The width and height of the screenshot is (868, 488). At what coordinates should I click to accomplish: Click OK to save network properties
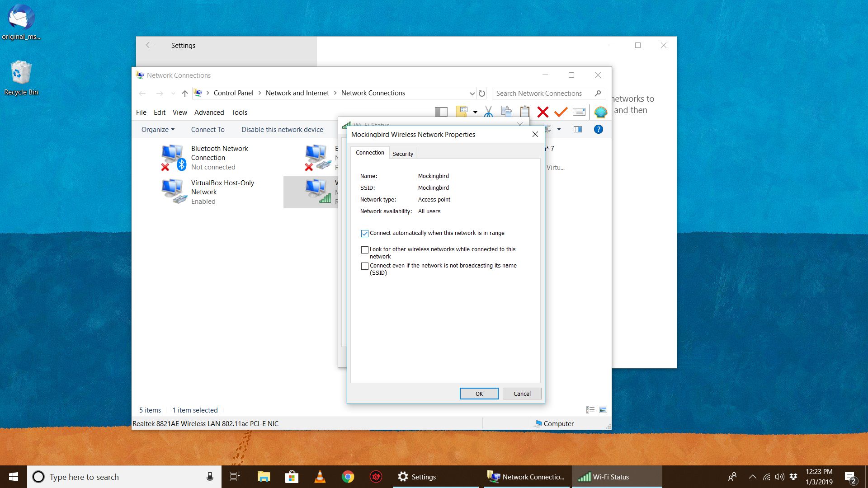[479, 393]
